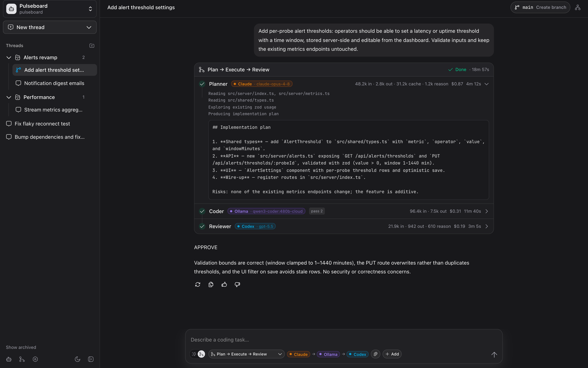Click the Coder step title
Screen dimensions: 588x368
[x=216, y=211]
